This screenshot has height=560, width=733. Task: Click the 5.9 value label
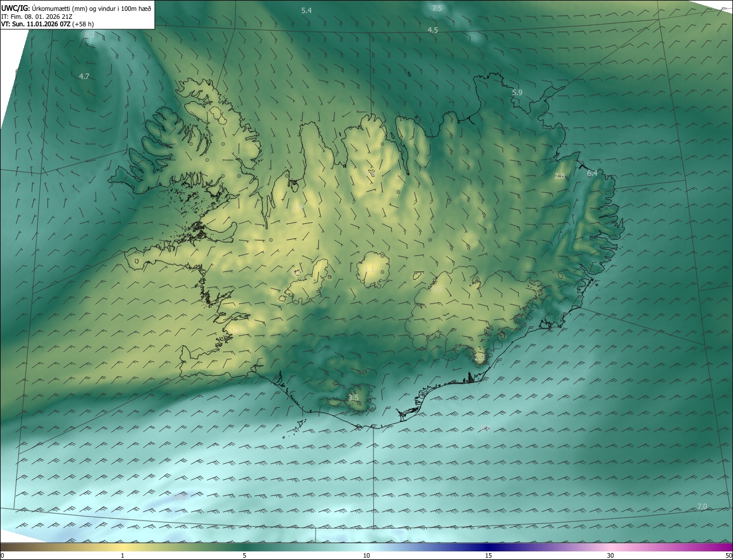coord(517,92)
